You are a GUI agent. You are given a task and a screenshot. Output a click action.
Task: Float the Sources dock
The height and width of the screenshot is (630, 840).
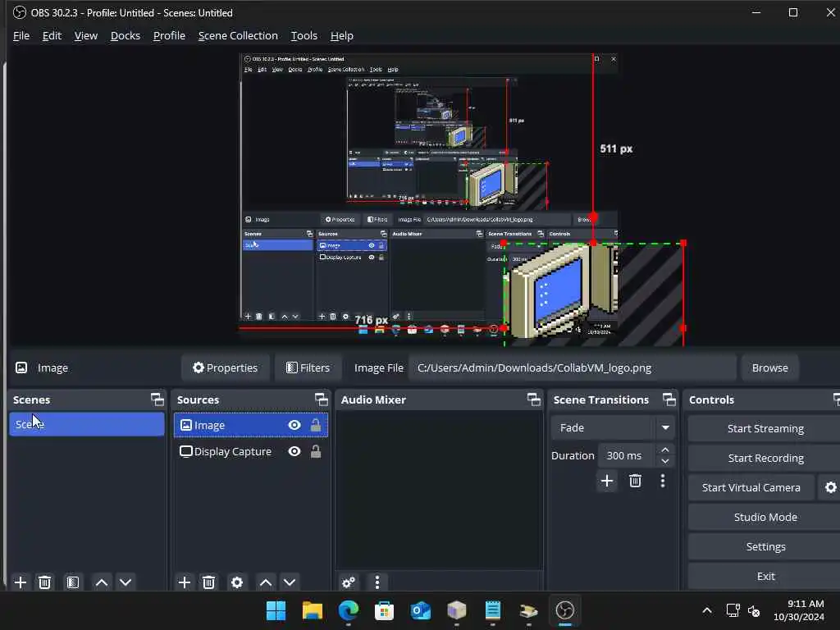click(x=322, y=399)
